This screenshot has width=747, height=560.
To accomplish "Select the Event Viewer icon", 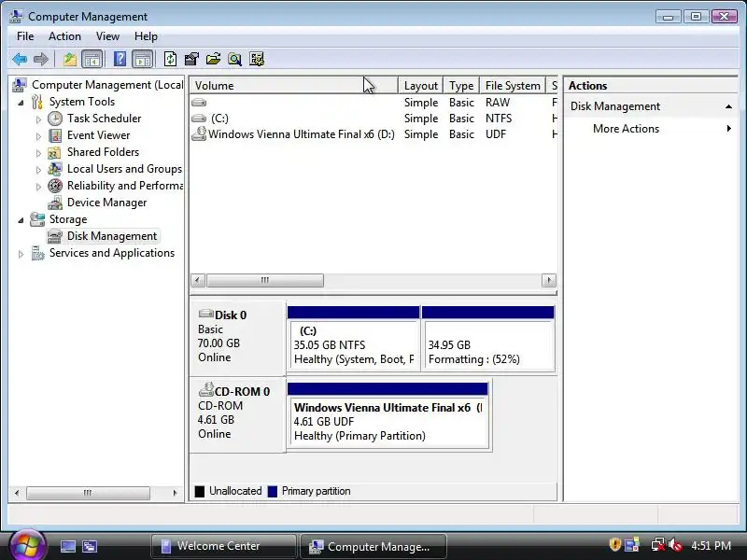I will [x=55, y=135].
